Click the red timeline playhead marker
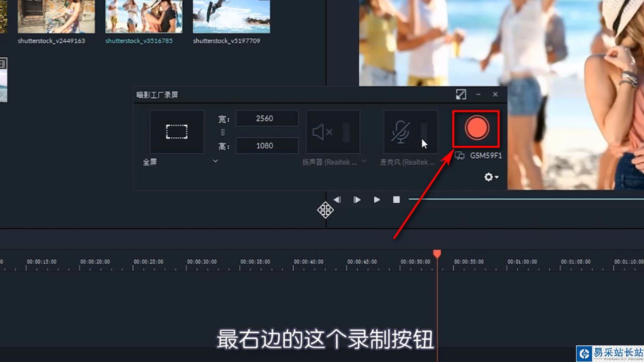The image size is (644, 362). (437, 254)
